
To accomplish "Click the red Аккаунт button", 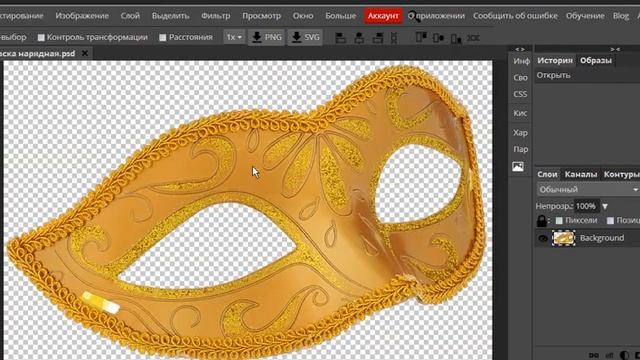I will pyautogui.click(x=383, y=16).
